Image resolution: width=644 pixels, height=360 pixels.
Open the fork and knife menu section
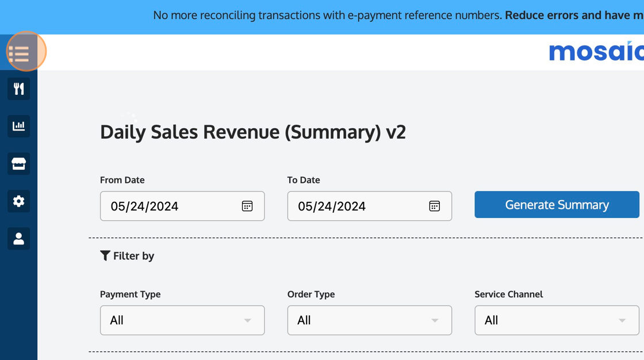point(19,89)
